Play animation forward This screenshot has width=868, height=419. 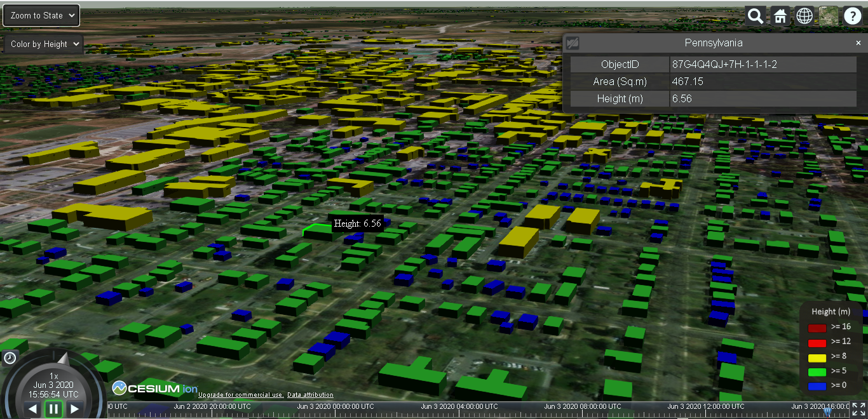pyautogui.click(x=74, y=409)
